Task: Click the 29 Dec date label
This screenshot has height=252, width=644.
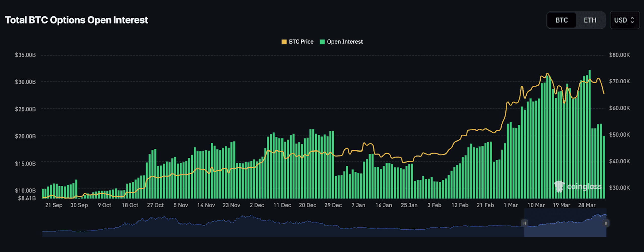Action: point(333,205)
